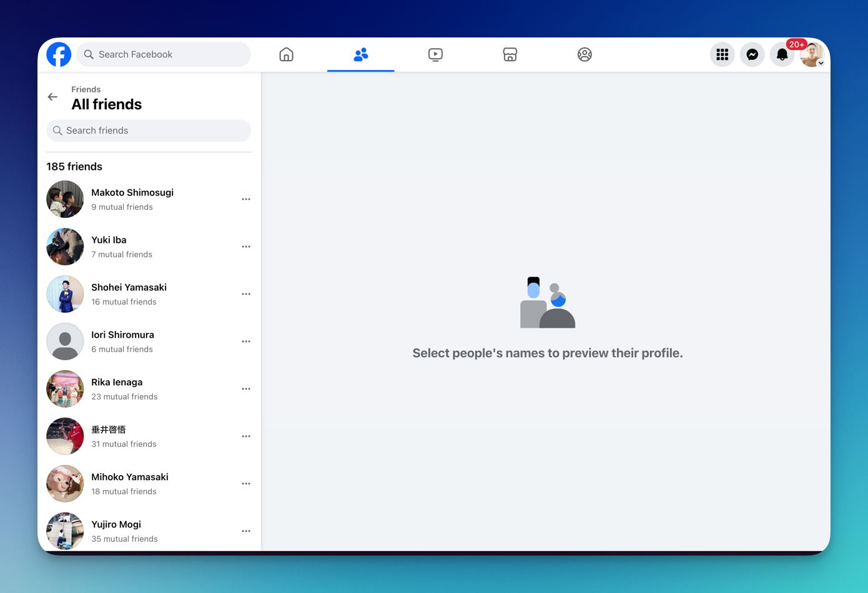Open three-dot menu for Rika Ienaga
868x593 pixels.
coord(246,389)
